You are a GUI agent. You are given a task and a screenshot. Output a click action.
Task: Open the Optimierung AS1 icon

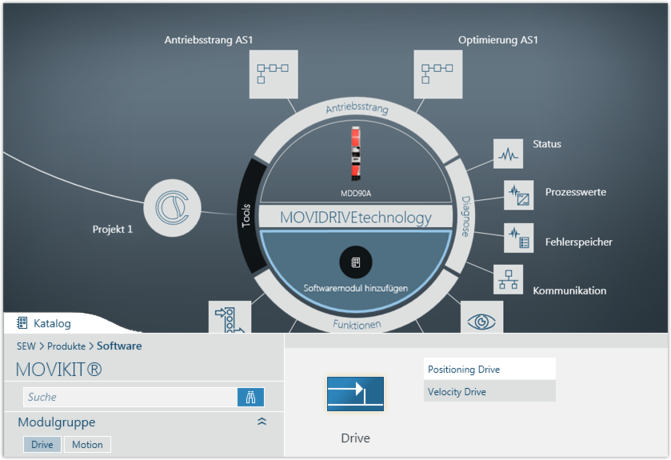point(438,74)
